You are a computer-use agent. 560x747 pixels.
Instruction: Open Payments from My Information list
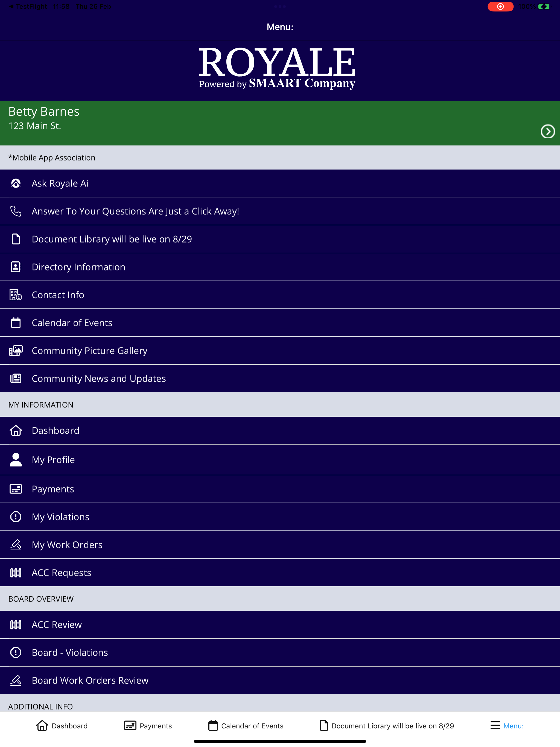click(x=280, y=489)
